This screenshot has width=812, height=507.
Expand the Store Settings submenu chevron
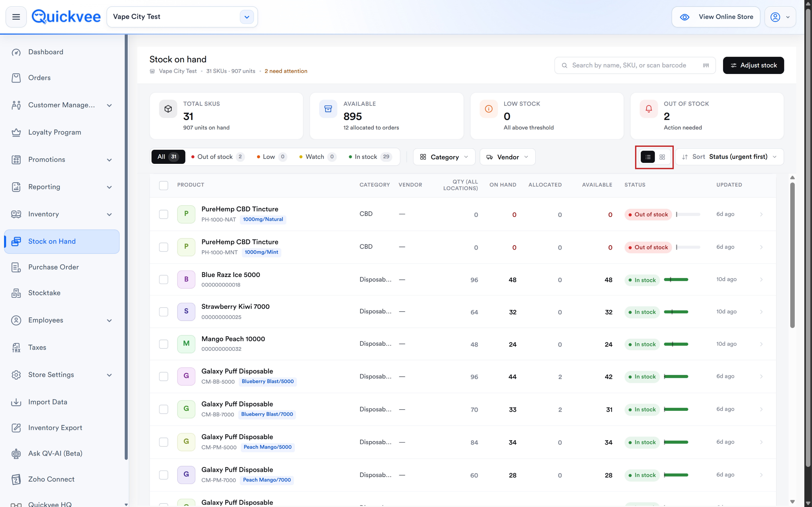pyautogui.click(x=109, y=375)
